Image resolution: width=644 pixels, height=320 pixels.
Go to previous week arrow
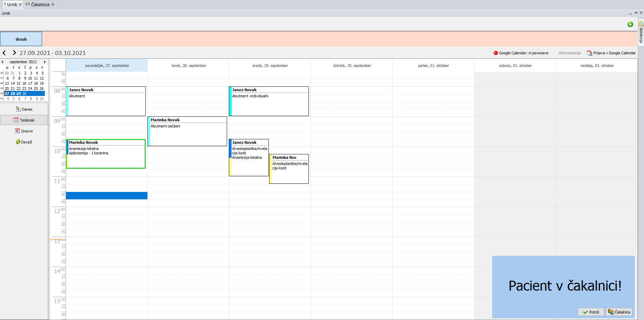click(4, 53)
